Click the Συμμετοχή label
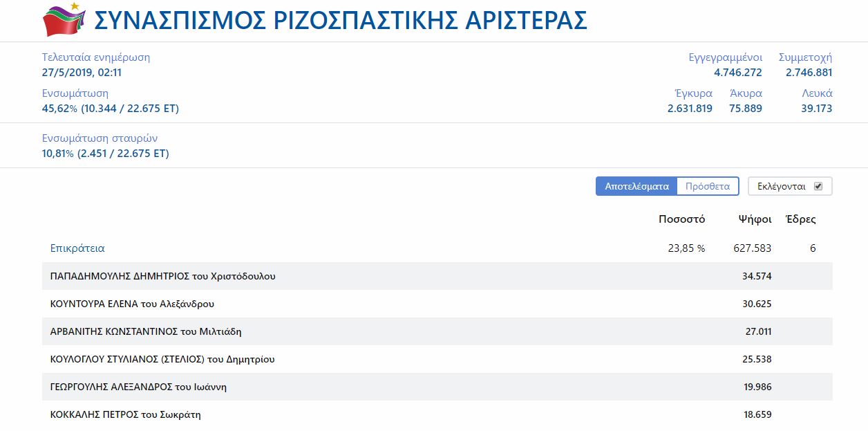Viewport: 868px width, 431px height. (x=805, y=57)
